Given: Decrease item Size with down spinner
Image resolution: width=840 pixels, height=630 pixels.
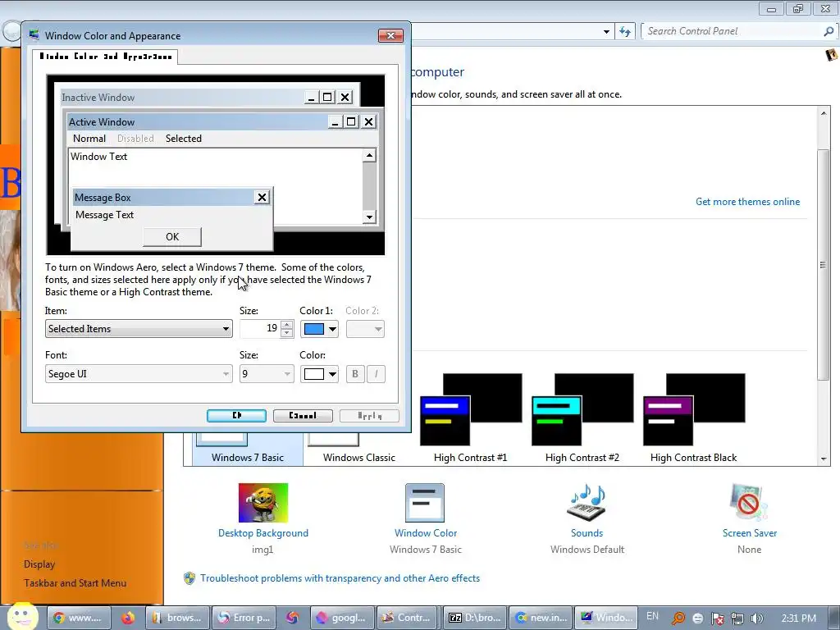Looking at the screenshot, I should pos(287,333).
